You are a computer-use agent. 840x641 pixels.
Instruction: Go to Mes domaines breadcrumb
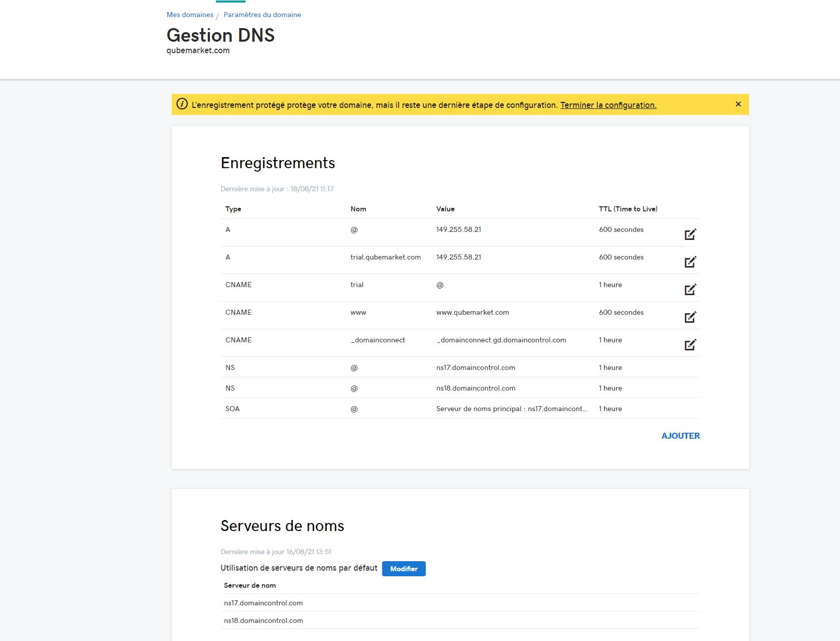(x=190, y=15)
